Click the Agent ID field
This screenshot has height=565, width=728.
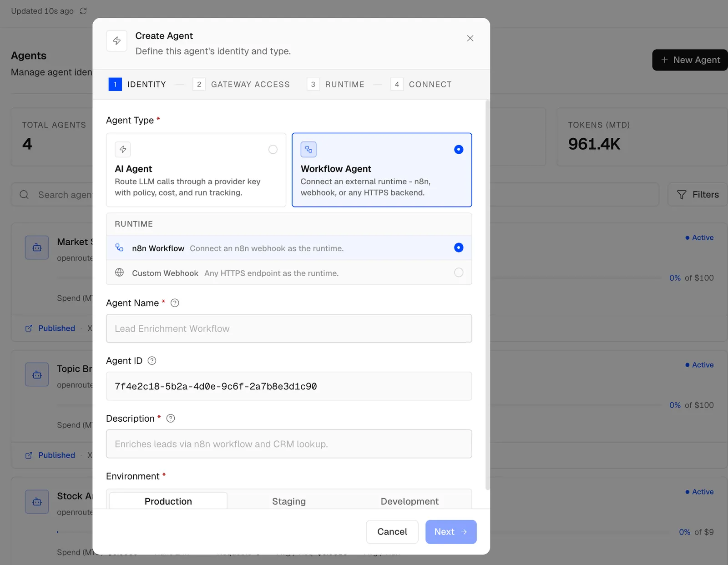tap(289, 386)
